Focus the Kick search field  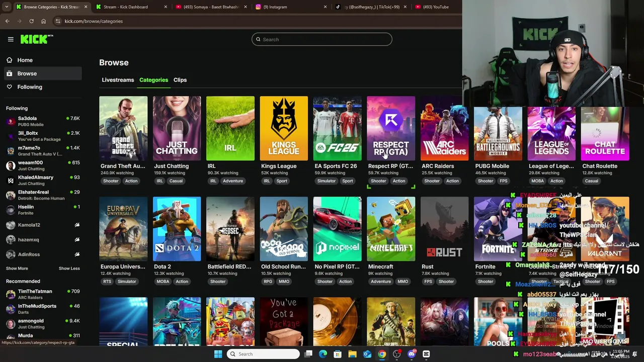(322, 39)
